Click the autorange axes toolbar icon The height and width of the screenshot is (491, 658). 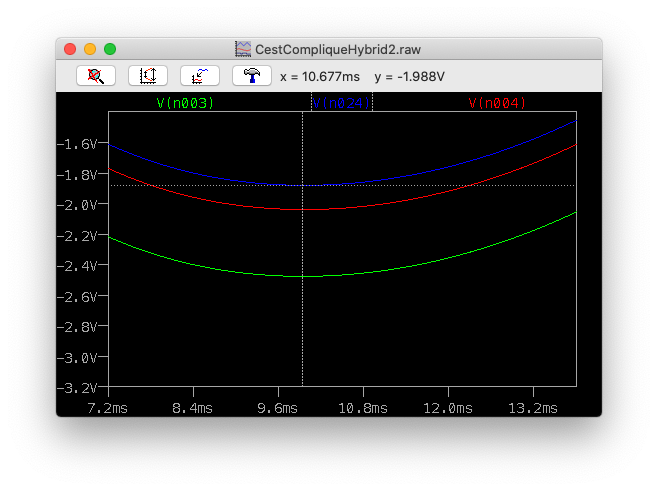click(x=148, y=76)
